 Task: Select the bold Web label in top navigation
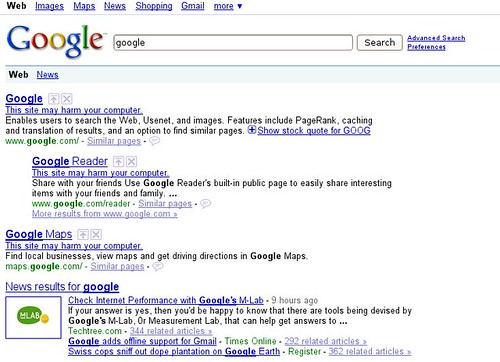[x=16, y=6]
